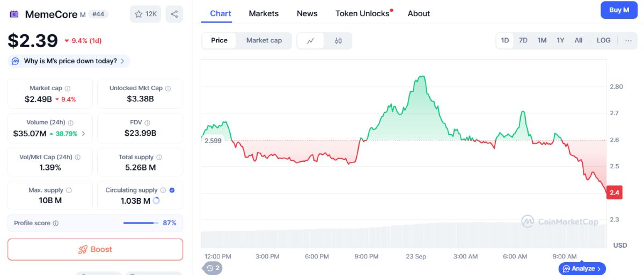Viewport: 644px width, 275px height.
Task: Expand Why is M's price down today
Action: click(x=69, y=61)
